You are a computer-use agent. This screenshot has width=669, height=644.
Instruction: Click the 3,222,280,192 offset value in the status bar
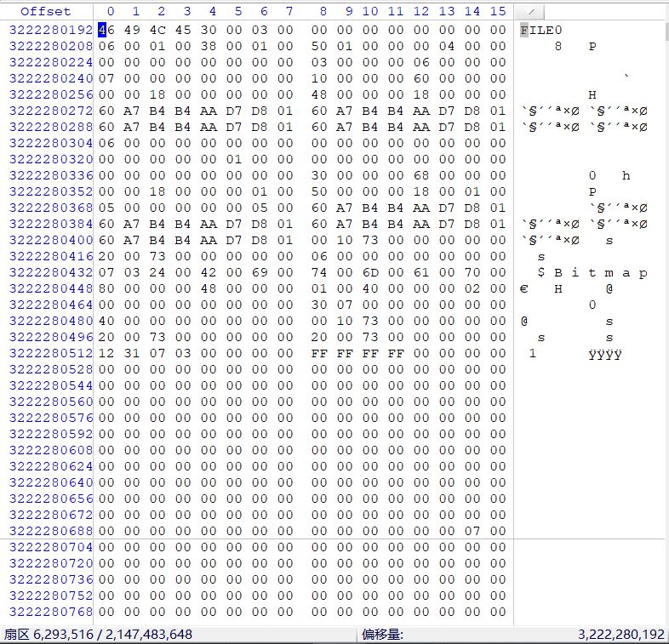[621, 635]
